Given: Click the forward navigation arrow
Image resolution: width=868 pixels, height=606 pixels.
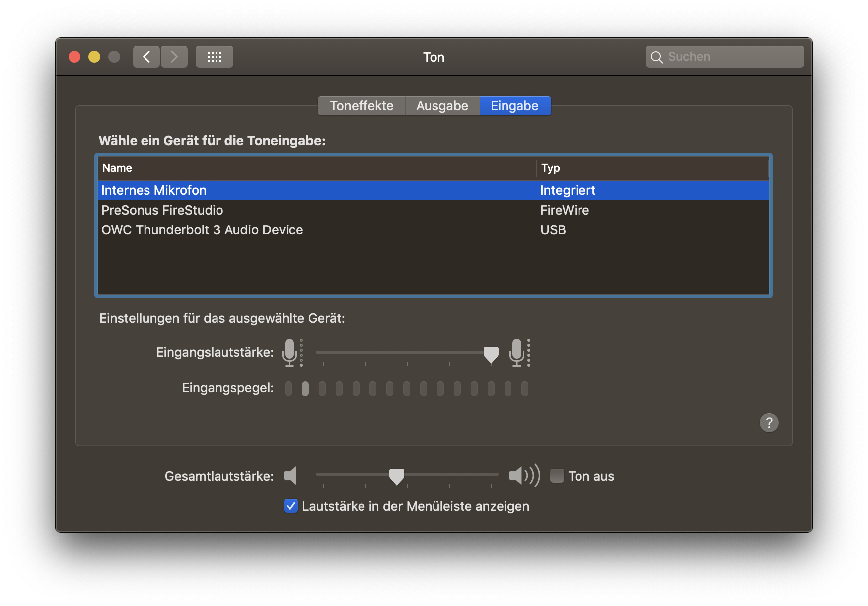Looking at the screenshot, I should [174, 57].
